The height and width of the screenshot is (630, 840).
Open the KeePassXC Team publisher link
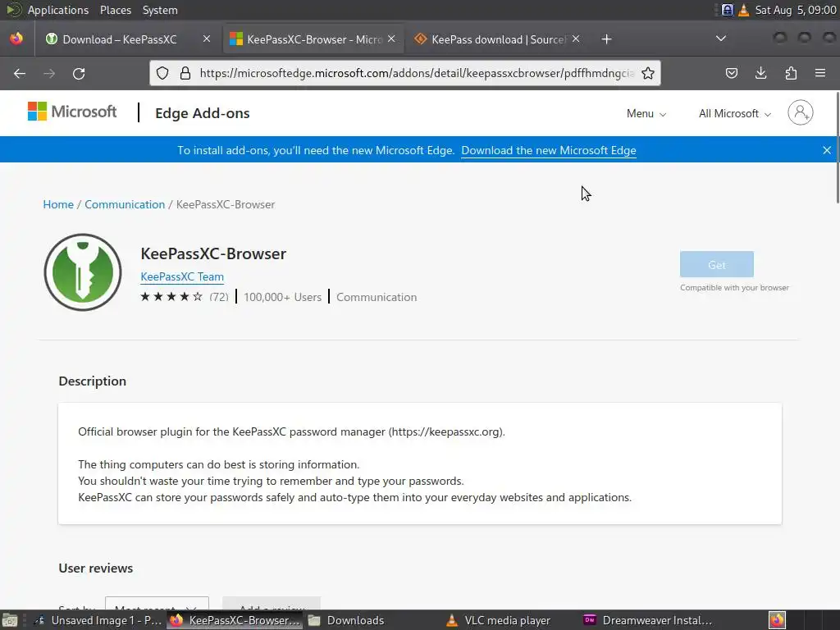(x=182, y=277)
